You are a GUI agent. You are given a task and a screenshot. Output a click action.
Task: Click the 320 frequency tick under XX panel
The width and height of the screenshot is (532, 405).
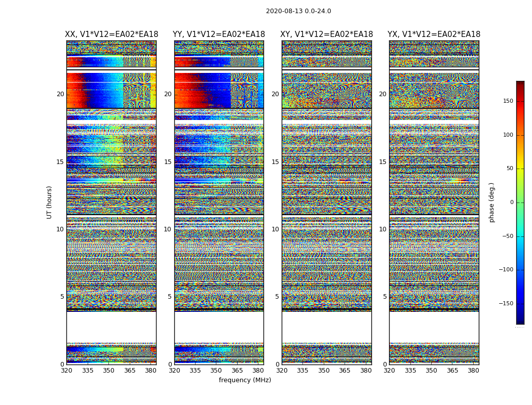coord(66,371)
